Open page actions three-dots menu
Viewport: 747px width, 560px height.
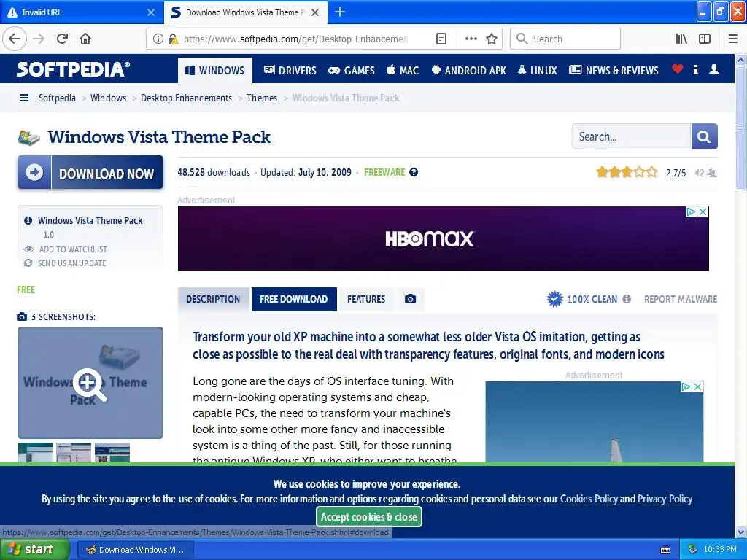pyautogui.click(x=471, y=39)
